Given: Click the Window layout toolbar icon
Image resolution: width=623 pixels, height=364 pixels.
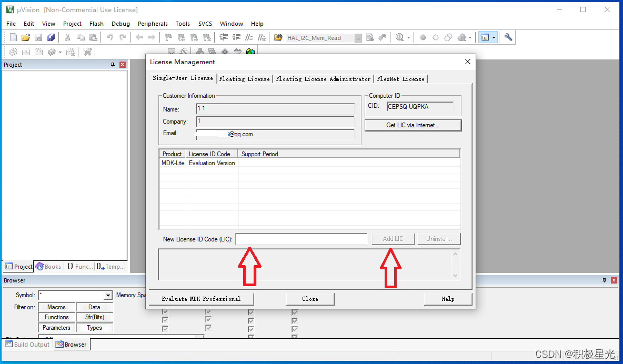Looking at the screenshot, I should (x=485, y=37).
